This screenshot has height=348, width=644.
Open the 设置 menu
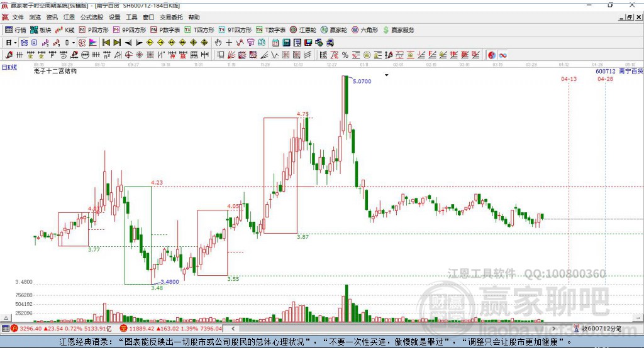point(114,17)
